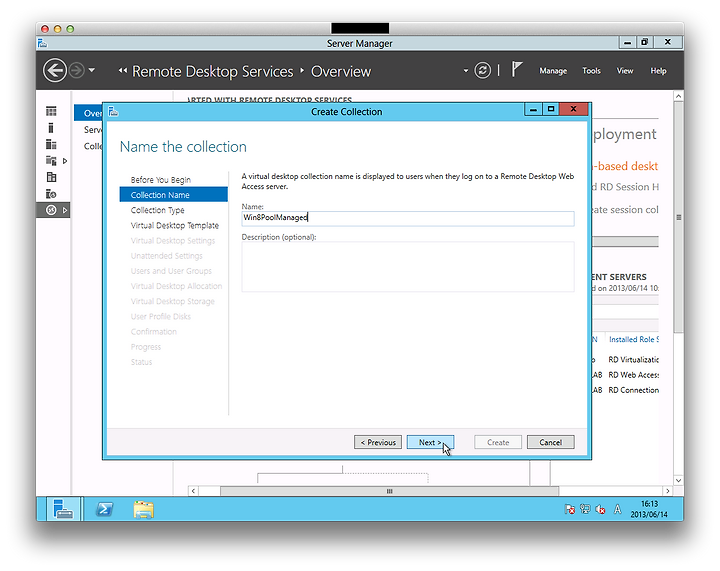
Task: Open Server Manager from the taskbar
Action: 63,509
